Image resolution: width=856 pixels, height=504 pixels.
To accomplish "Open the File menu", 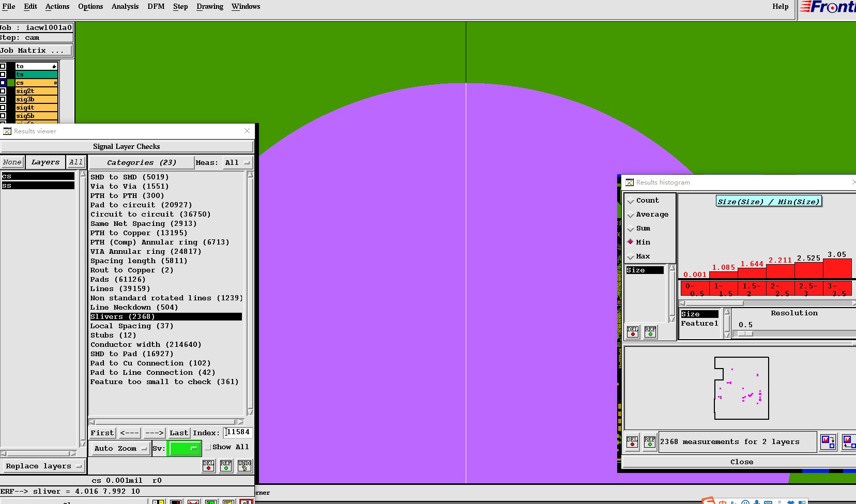I will point(9,7).
